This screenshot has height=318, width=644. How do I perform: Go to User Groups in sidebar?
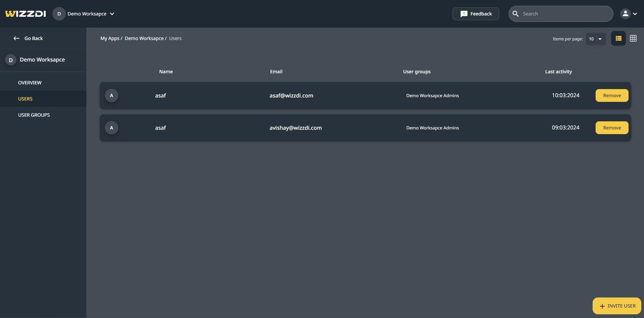34,115
